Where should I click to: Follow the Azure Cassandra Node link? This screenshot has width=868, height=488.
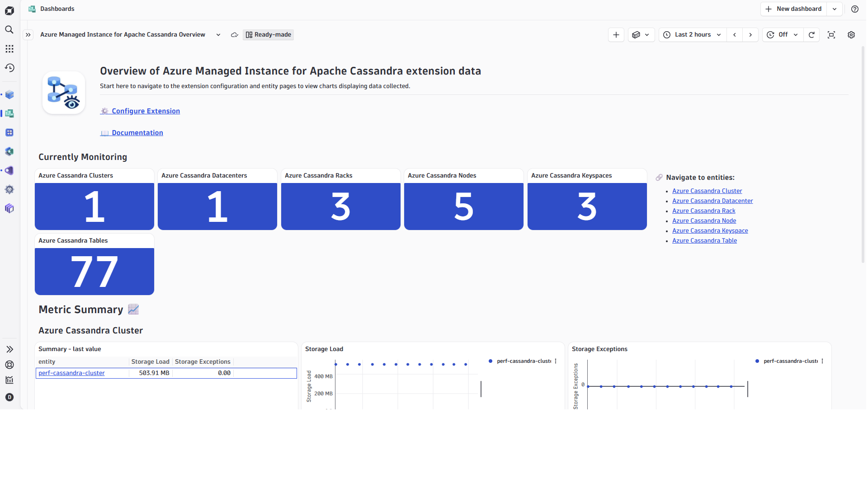pyautogui.click(x=704, y=221)
